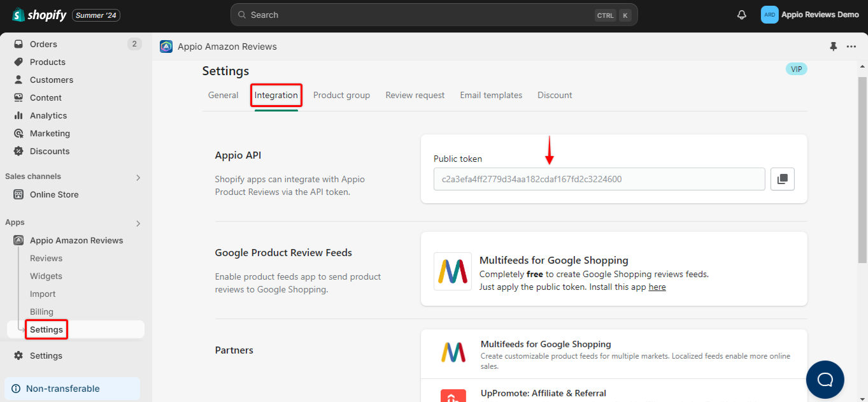Open the three-dot app menu
The height and width of the screenshot is (402, 868).
(851, 47)
